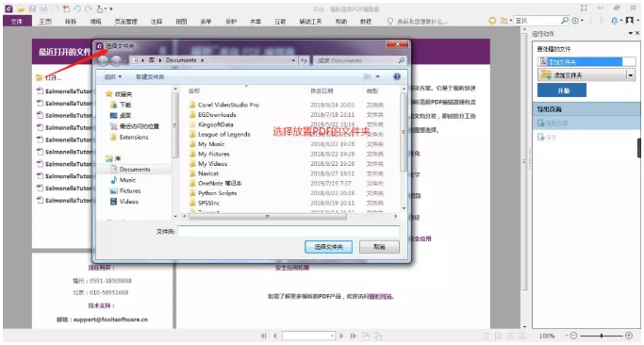Screen dimensions: 644x345
Task: Open the 组织 dropdown in the dialog toolbar
Action: (112, 76)
